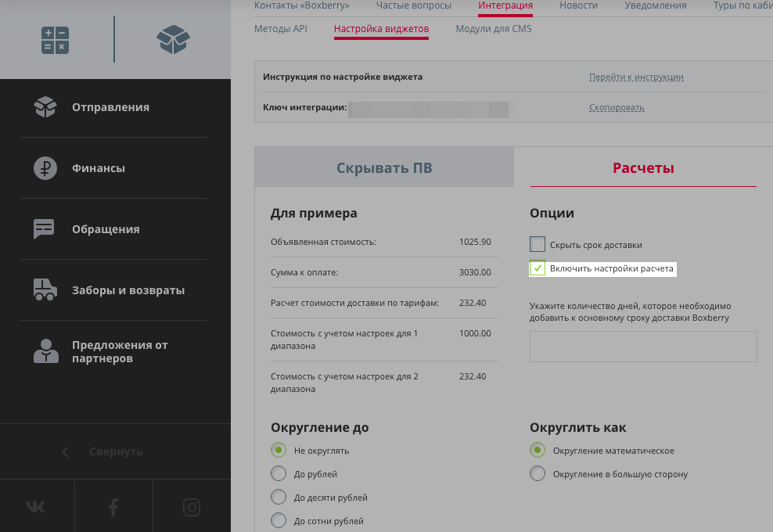The image size is (773, 532).
Task: Select the Настройка виджетов subtab
Action: coord(381,29)
